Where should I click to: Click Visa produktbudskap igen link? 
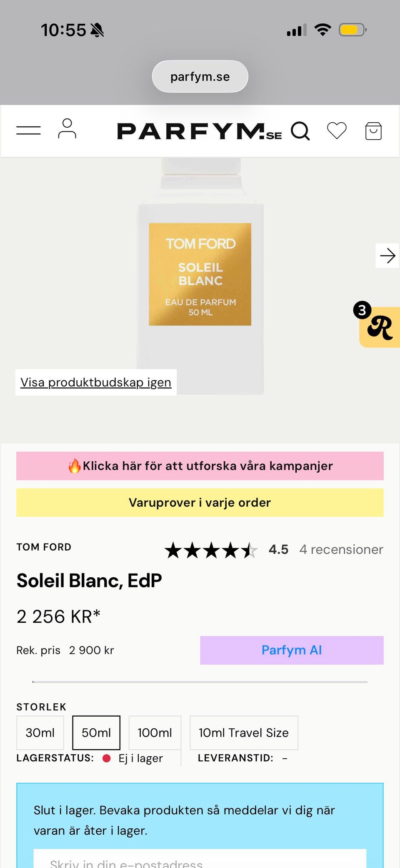(96, 382)
